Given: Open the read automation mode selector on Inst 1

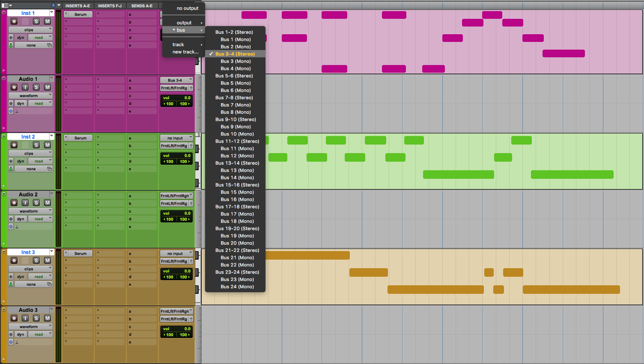Looking at the screenshot, I should [41, 38].
